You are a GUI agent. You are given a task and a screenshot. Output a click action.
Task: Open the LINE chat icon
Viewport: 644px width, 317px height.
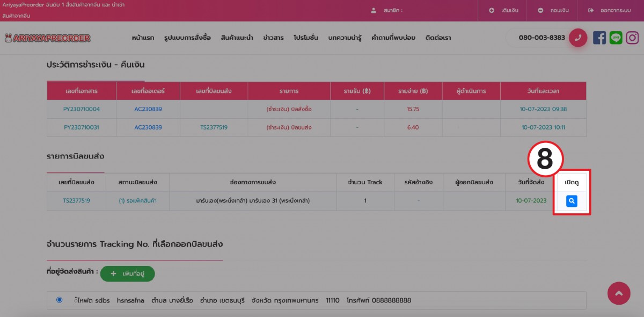[616, 38]
